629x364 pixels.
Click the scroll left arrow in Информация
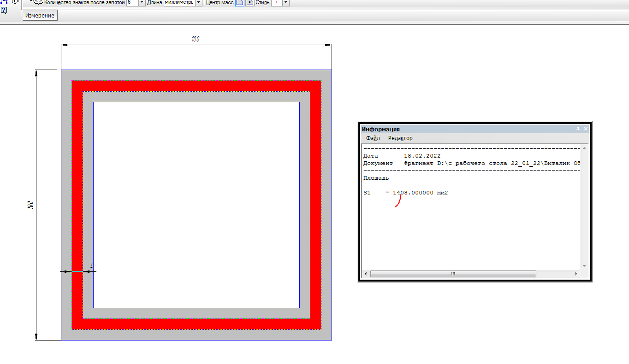[366, 274]
